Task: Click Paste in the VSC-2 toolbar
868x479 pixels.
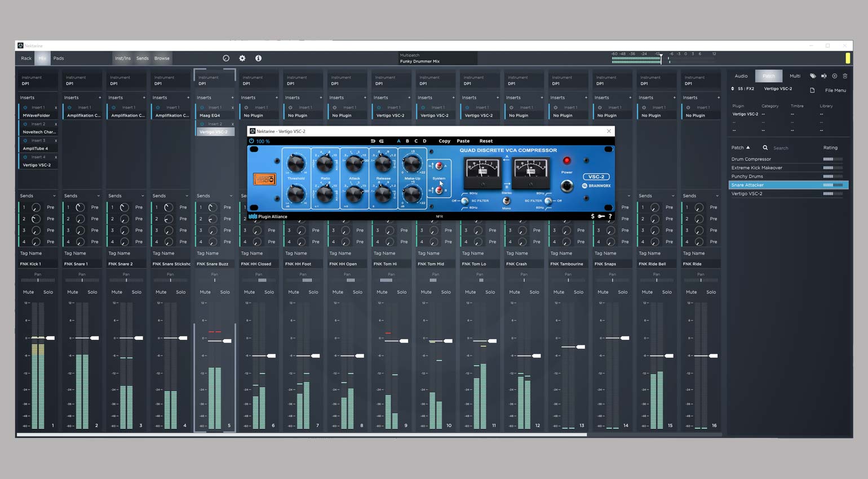Action: (x=463, y=141)
